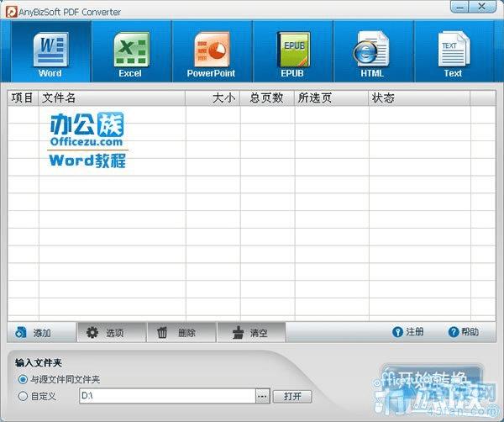Image resolution: width=504 pixels, height=422 pixels.
Task: Click the output path field showing D:\
Action: click(167, 396)
